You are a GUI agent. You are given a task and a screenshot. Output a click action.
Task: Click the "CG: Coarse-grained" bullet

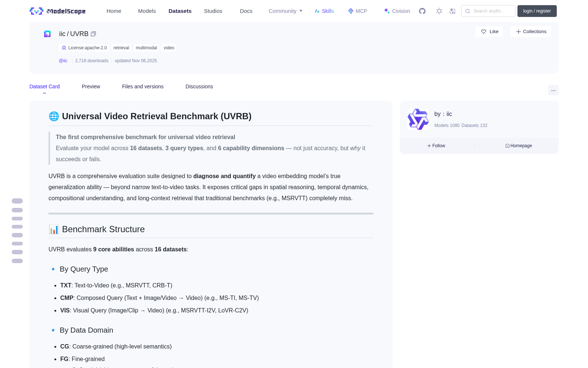point(116,347)
